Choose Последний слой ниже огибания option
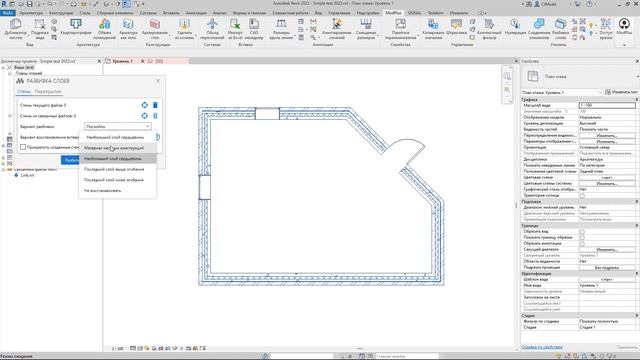This screenshot has width=640, height=360. pos(118,180)
